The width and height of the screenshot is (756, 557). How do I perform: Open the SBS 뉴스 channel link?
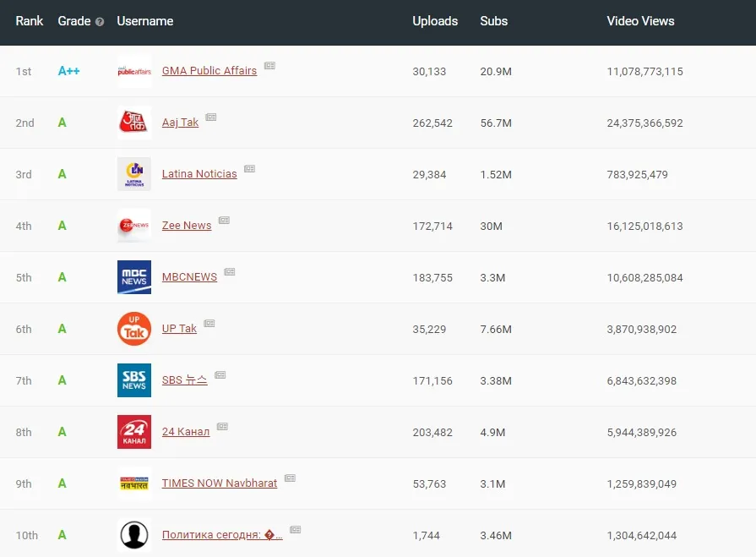[184, 380]
